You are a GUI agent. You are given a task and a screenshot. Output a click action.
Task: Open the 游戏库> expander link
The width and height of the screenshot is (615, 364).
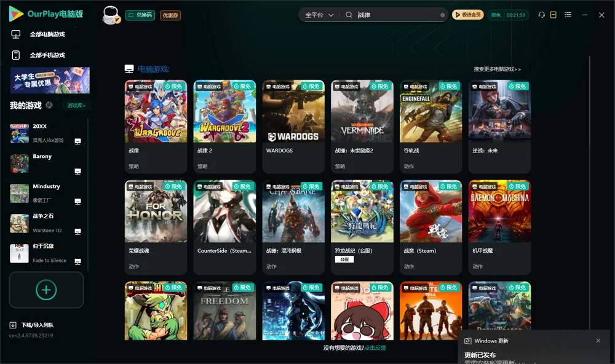[76, 106]
